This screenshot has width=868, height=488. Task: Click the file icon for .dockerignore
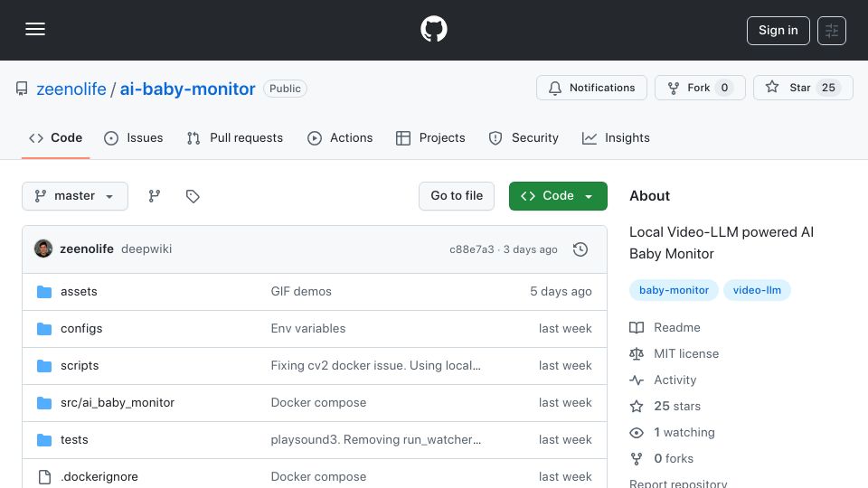pyautogui.click(x=44, y=477)
